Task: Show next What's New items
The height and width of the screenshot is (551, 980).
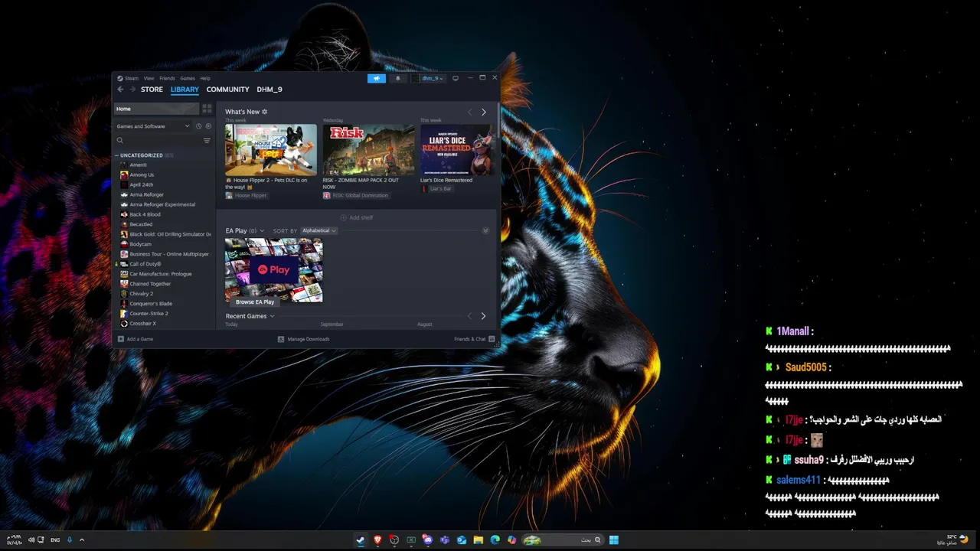Action: pos(483,112)
